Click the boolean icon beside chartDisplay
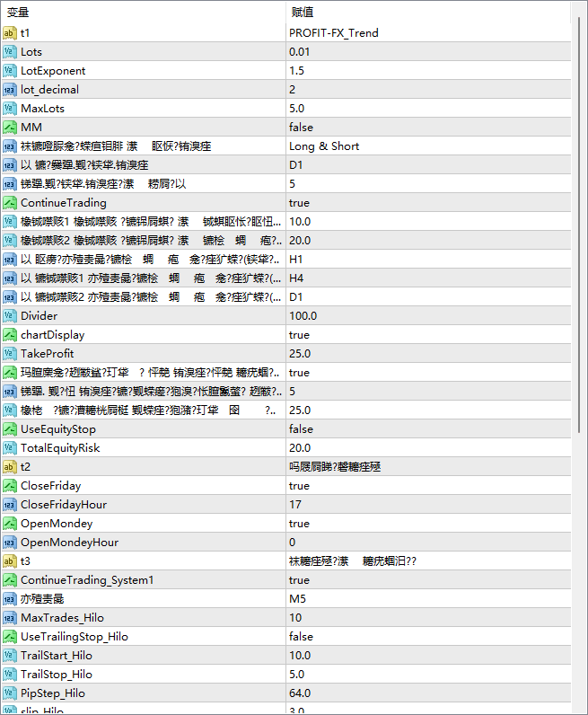 [10, 335]
